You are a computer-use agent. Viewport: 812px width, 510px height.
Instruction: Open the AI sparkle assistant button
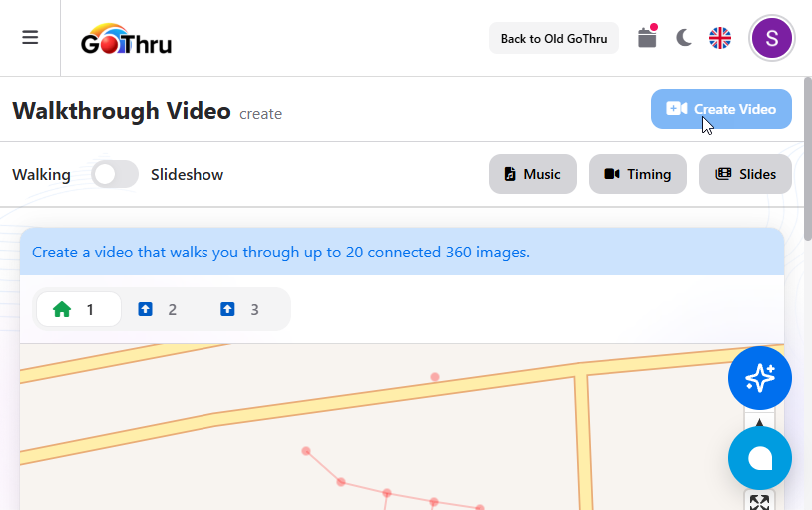(x=759, y=378)
